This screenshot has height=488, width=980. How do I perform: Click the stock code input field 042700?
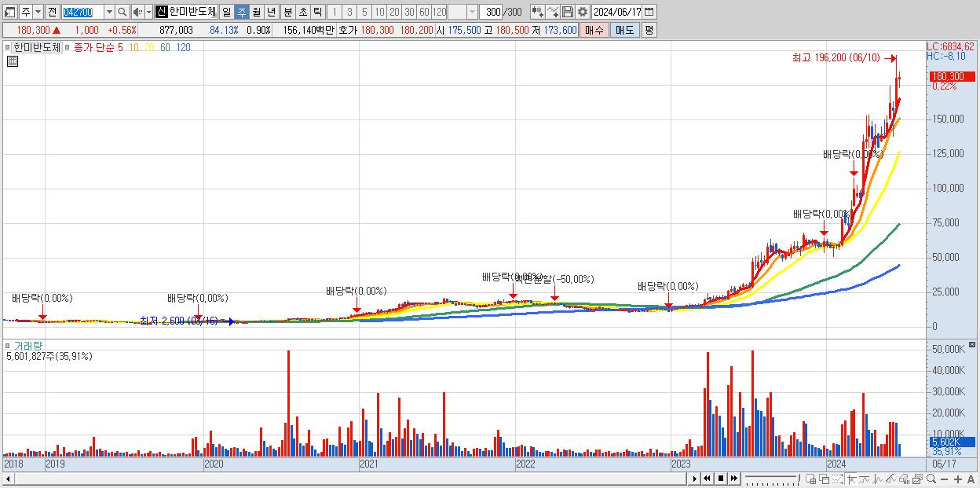click(82, 12)
